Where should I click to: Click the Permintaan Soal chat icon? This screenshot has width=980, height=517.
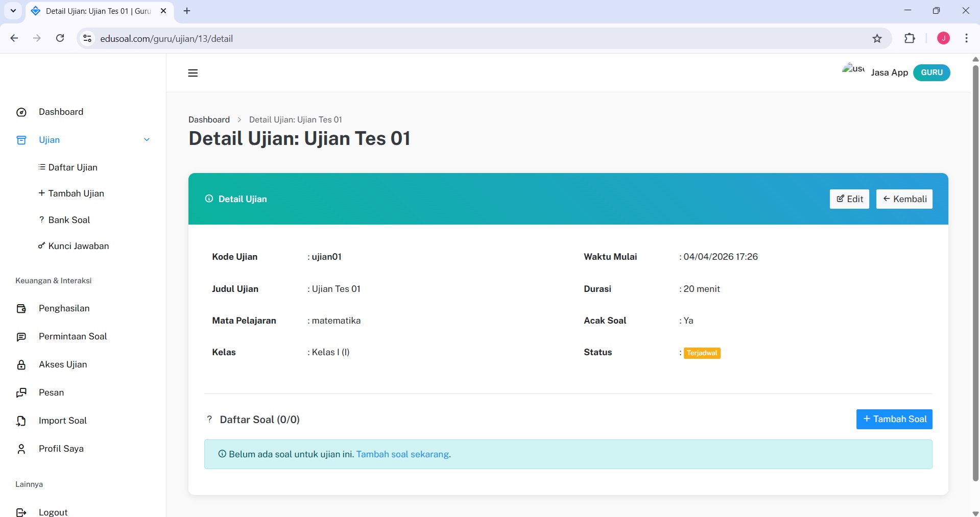coord(21,337)
